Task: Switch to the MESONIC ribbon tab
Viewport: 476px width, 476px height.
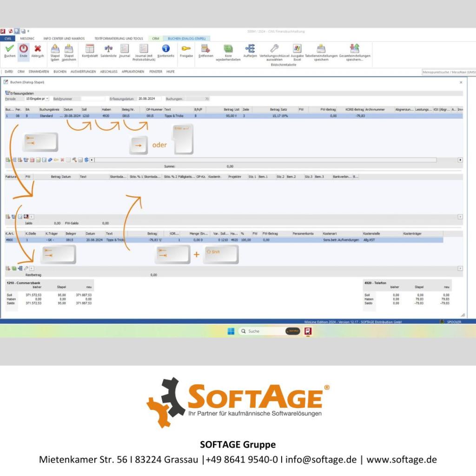Action: coord(27,39)
